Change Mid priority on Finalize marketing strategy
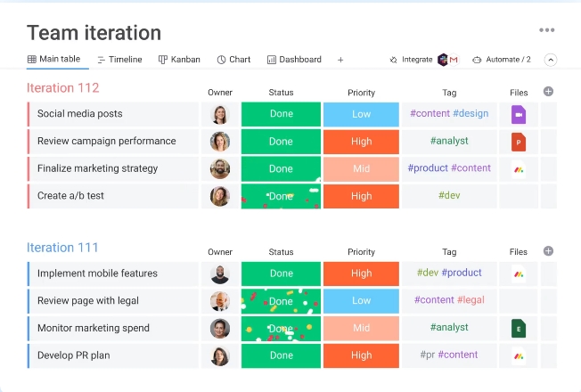 point(361,169)
